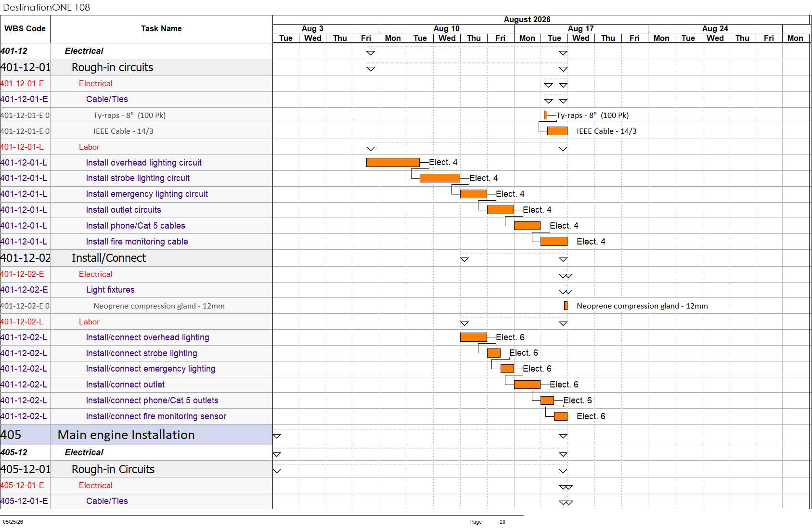812x528 pixels.
Task: Click the Main engine Installation summary end marker
Action: point(563,436)
